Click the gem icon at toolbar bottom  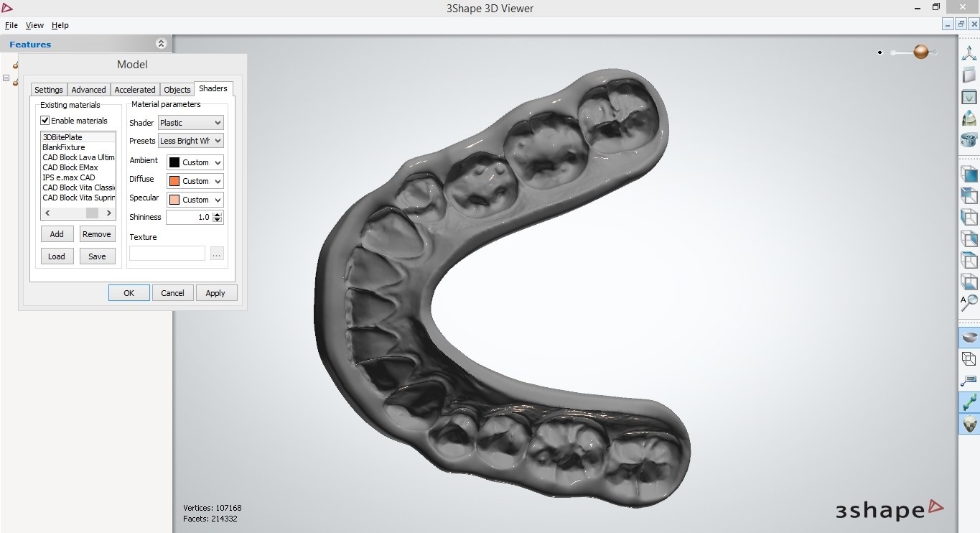click(x=969, y=424)
